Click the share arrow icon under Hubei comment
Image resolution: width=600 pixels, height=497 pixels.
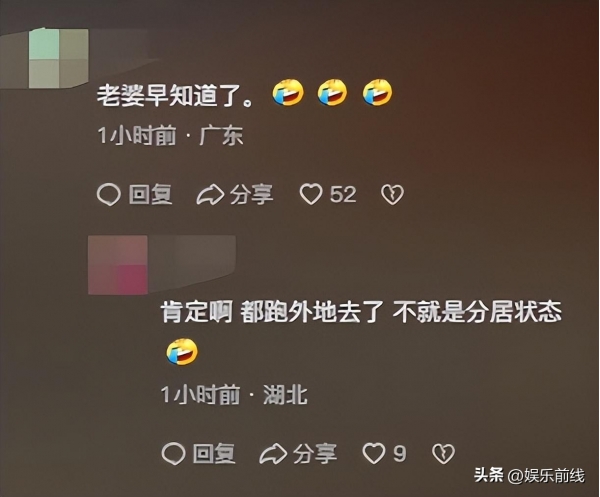273,454
